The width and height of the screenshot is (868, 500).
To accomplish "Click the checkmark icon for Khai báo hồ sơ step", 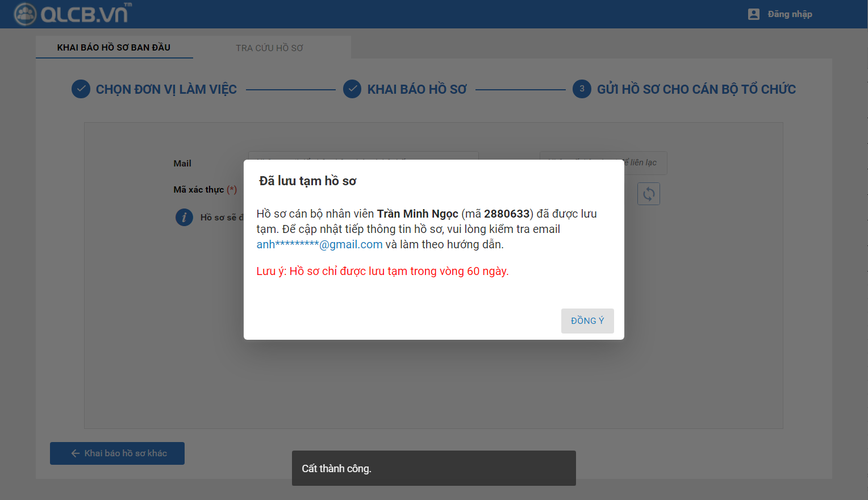I will (352, 89).
